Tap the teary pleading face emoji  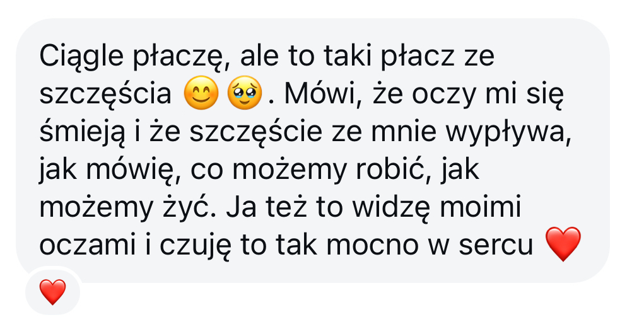point(245,93)
